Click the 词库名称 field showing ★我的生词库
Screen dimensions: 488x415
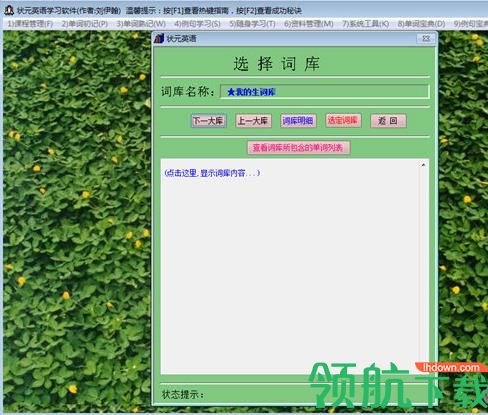(325, 92)
